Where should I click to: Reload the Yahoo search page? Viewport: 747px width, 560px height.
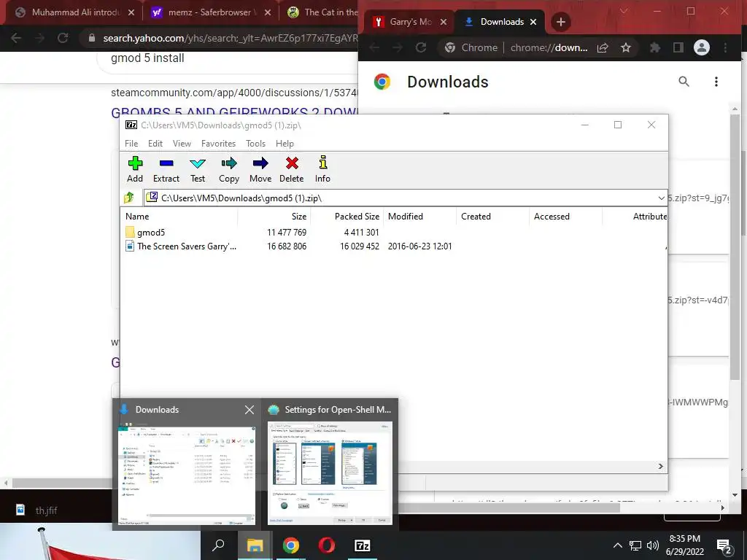(63, 38)
